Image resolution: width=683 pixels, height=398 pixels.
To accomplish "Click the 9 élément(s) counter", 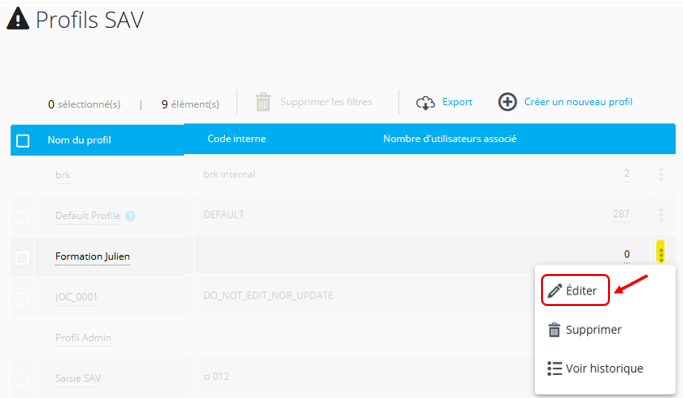I will [190, 104].
